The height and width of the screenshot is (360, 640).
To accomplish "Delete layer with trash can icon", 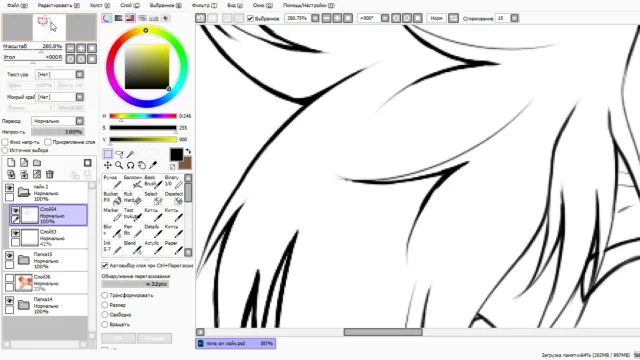I will click(x=50, y=174).
